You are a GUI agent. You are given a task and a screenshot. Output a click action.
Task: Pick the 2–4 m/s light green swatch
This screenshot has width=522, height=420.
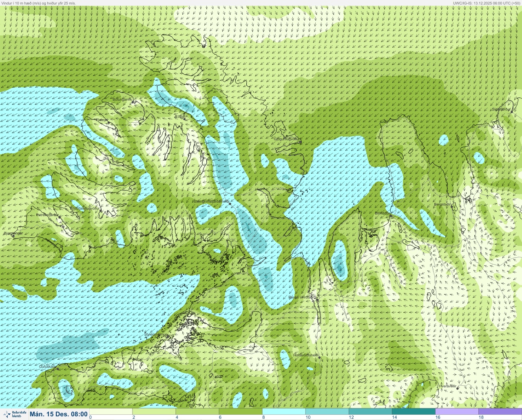154,411
